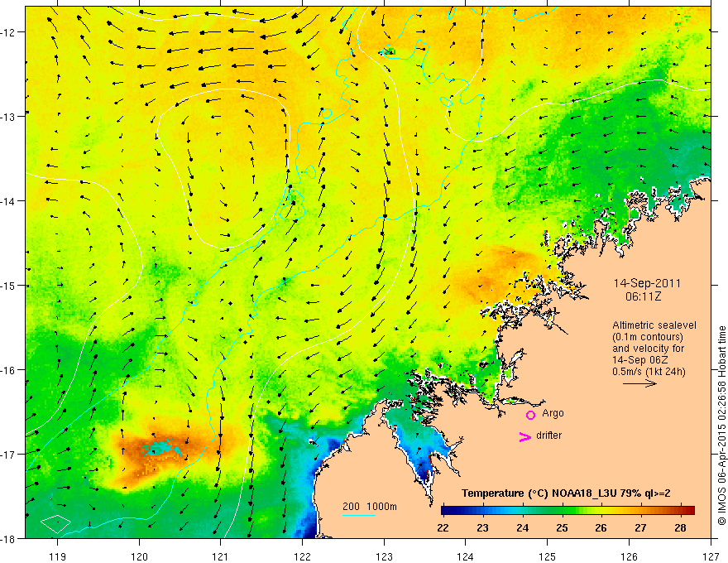Image resolution: width=728 pixels, height=563 pixels.
Task: Click the color bar tick label 22
Action: 443,527
